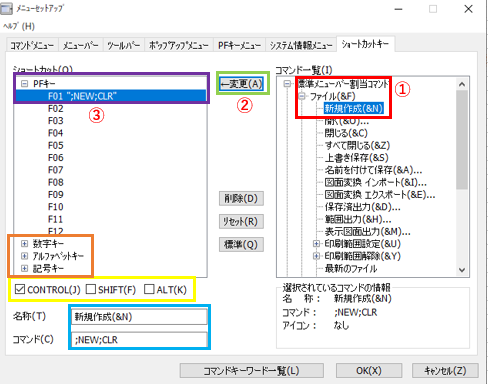Open the ヘルプ(H) menu
The width and height of the screenshot is (488, 384).
click(19, 26)
